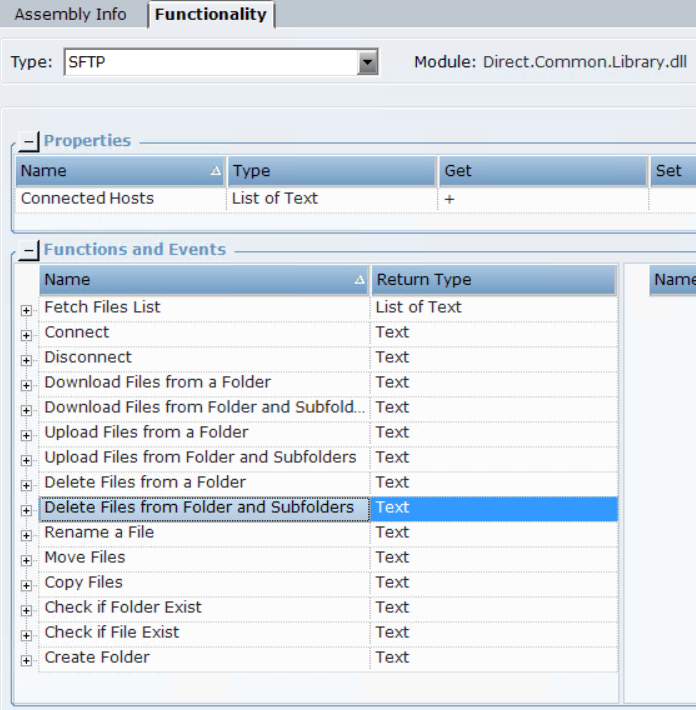Image resolution: width=696 pixels, height=710 pixels.
Task: Expand the Fetch Files List function
Action: pyautogui.click(x=26, y=310)
